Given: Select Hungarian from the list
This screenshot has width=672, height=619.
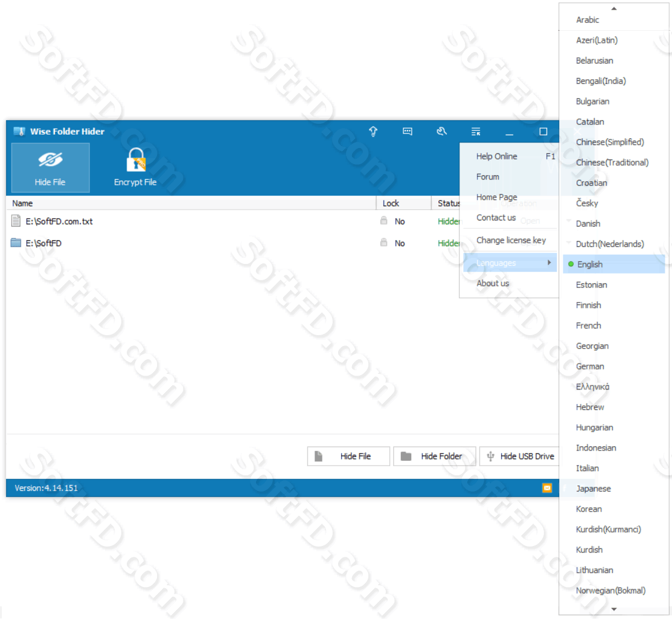Looking at the screenshot, I should [x=613, y=427].
